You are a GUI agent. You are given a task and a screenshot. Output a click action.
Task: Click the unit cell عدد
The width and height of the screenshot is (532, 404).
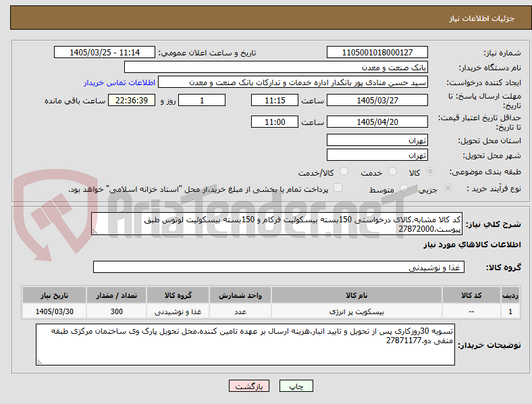pos(240,311)
